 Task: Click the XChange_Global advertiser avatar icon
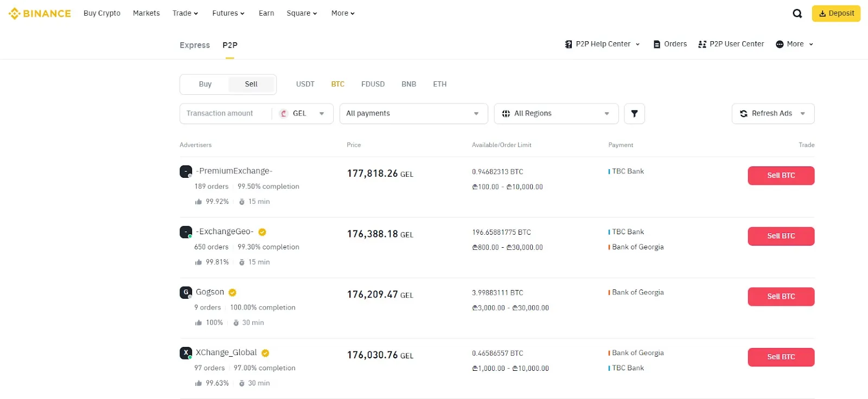point(186,353)
